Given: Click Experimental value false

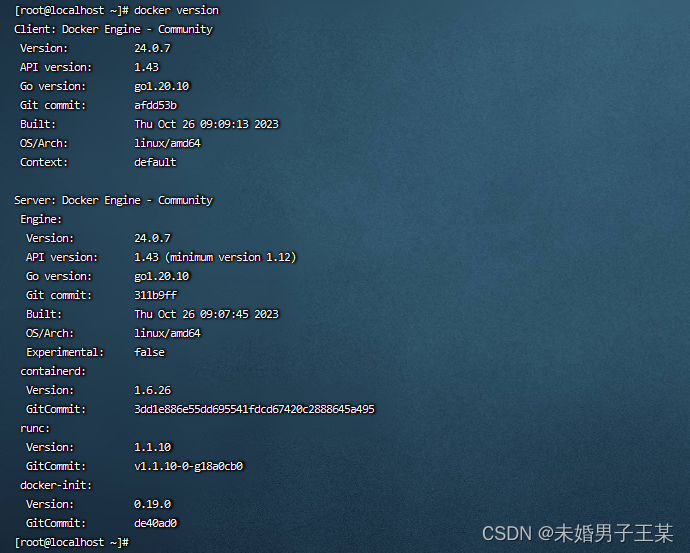Looking at the screenshot, I should (149, 352).
